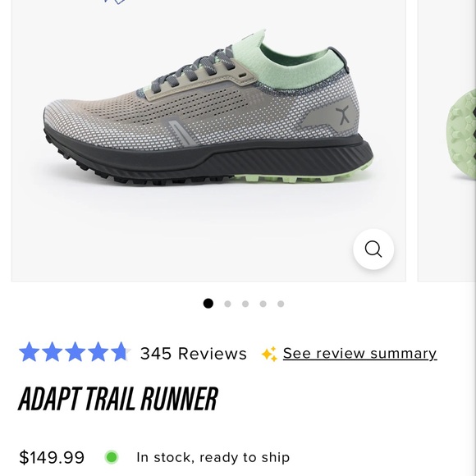Click the yellow sparkle AI summary icon
The height and width of the screenshot is (476, 476).
[269, 354]
